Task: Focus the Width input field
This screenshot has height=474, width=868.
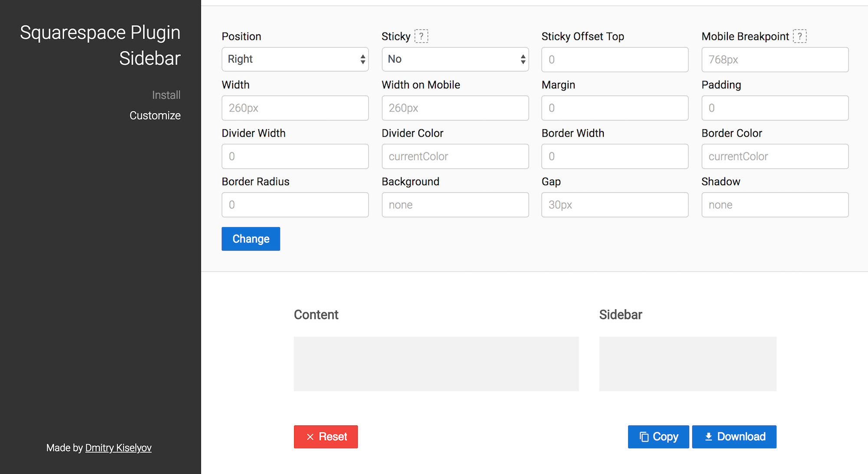Action: click(x=295, y=108)
